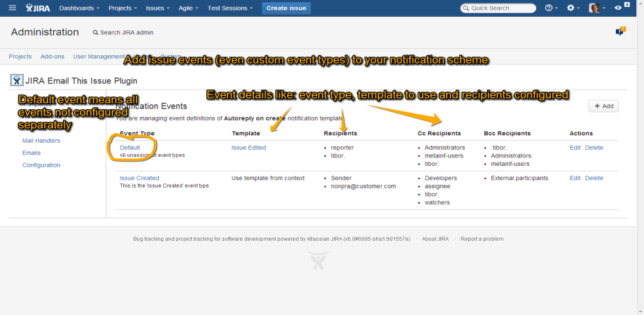644x315 pixels.
Task: Select the reporter recipient entry
Action: pos(342,148)
